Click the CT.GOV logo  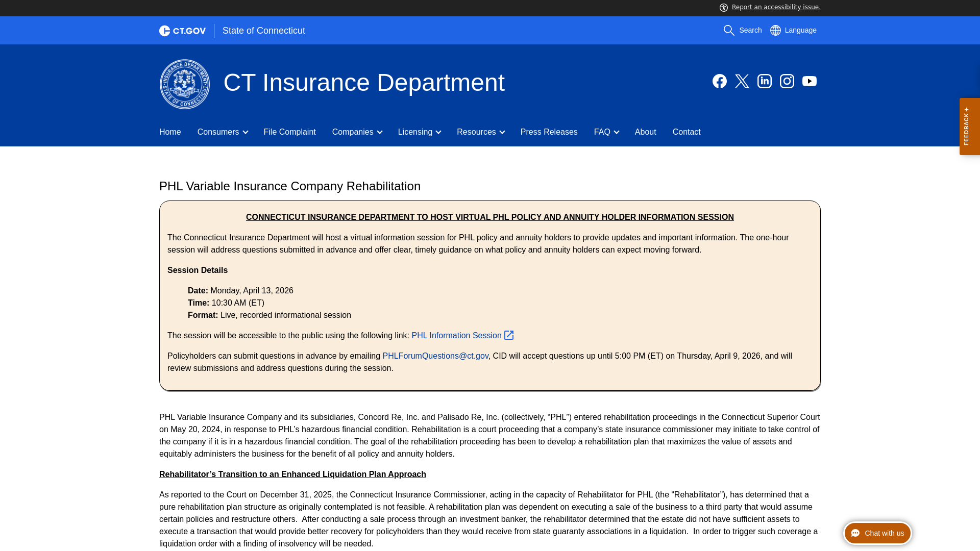(182, 31)
